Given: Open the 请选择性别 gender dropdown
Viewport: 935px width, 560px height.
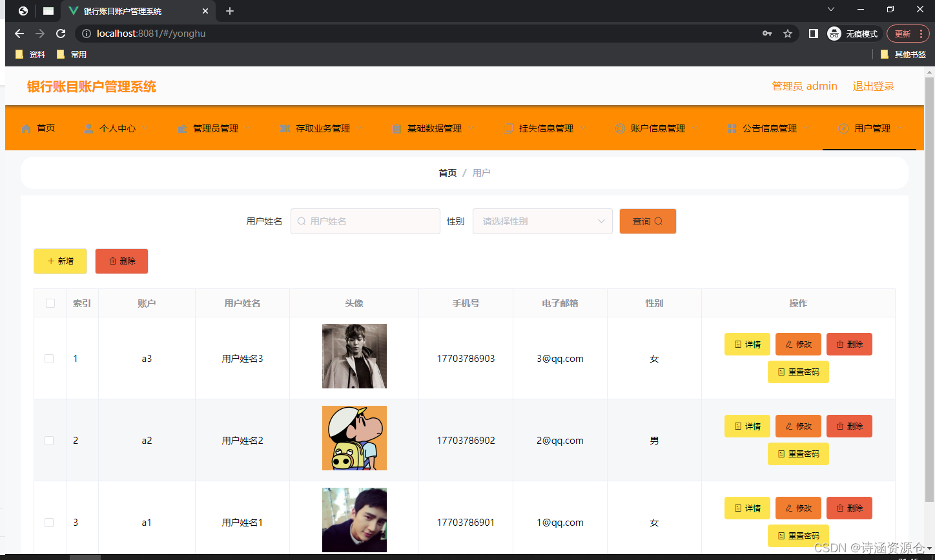Looking at the screenshot, I should point(542,221).
